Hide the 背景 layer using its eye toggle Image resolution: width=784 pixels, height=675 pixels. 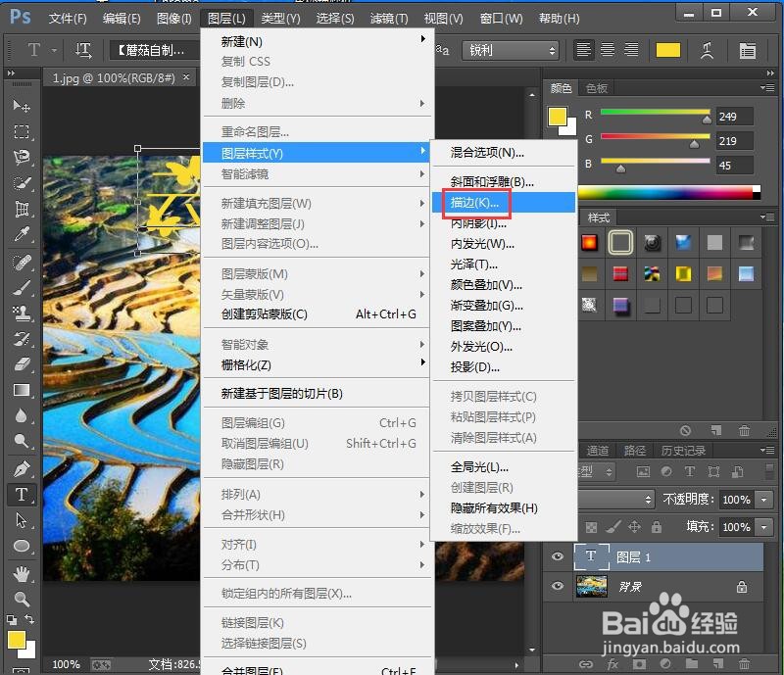coord(556,586)
